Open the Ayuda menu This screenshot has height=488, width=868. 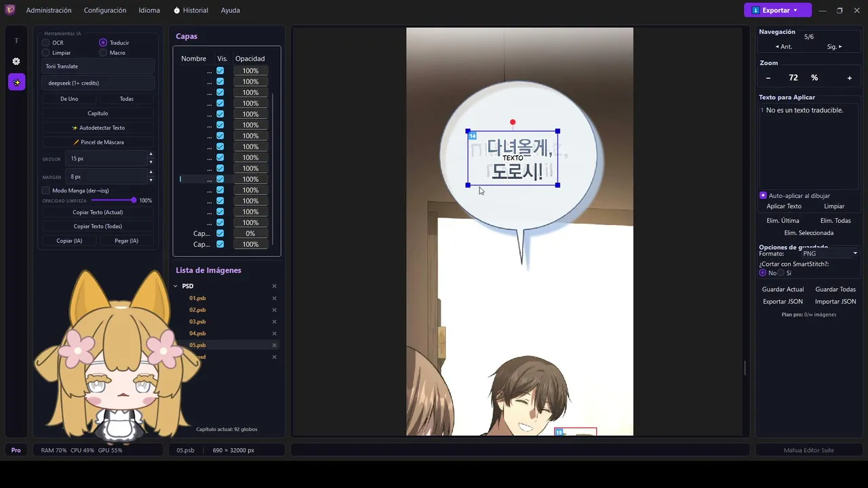pos(230,10)
